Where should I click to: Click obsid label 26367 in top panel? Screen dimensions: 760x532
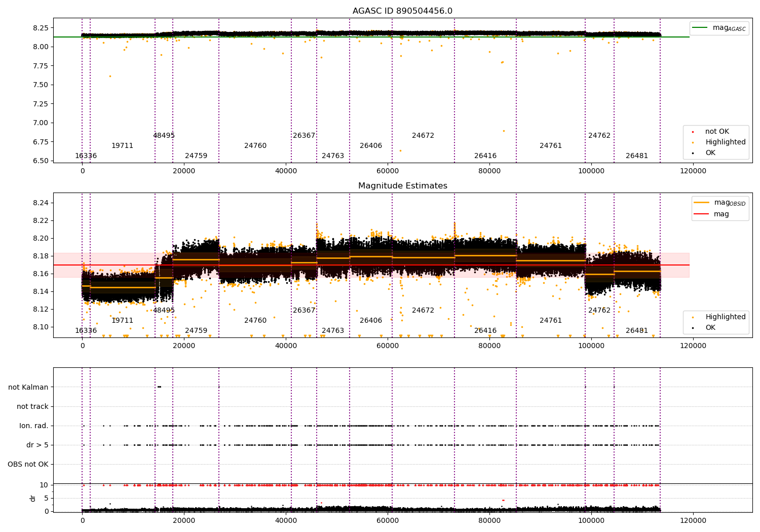304,136
